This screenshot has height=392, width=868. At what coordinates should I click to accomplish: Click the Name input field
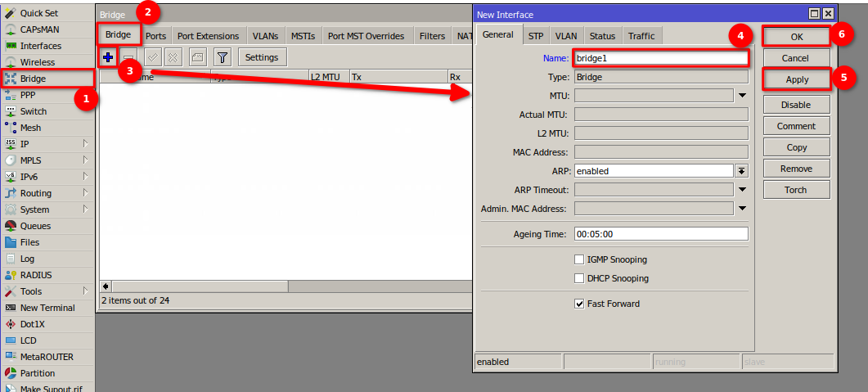point(660,58)
